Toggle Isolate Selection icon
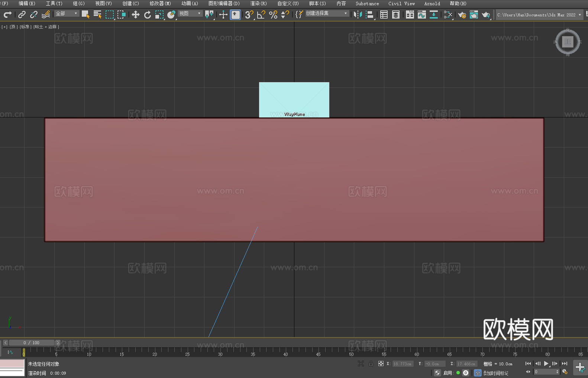This screenshot has width=588, height=378. click(361, 364)
